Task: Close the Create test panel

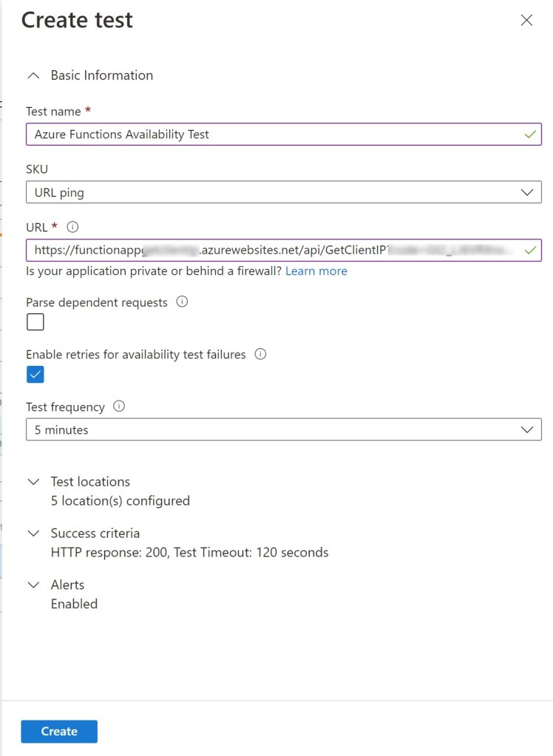Action: pos(526,21)
